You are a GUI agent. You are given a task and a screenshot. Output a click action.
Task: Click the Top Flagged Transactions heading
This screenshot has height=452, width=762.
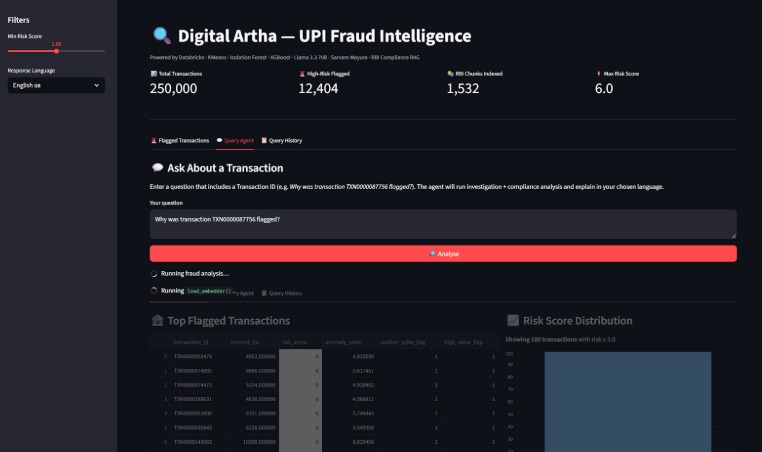click(228, 321)
